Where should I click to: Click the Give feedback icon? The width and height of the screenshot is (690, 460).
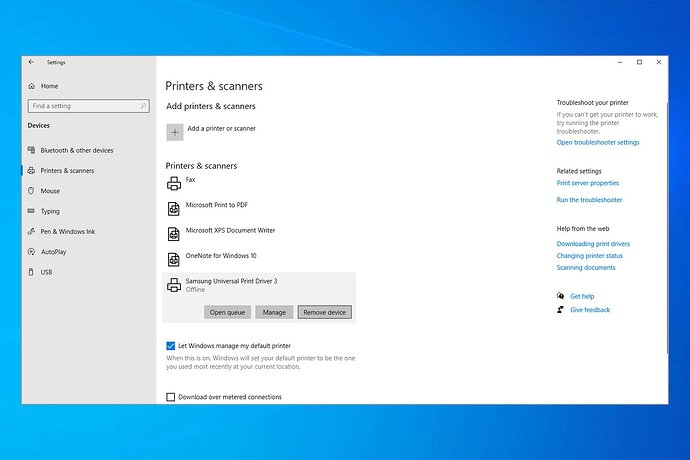560,309
